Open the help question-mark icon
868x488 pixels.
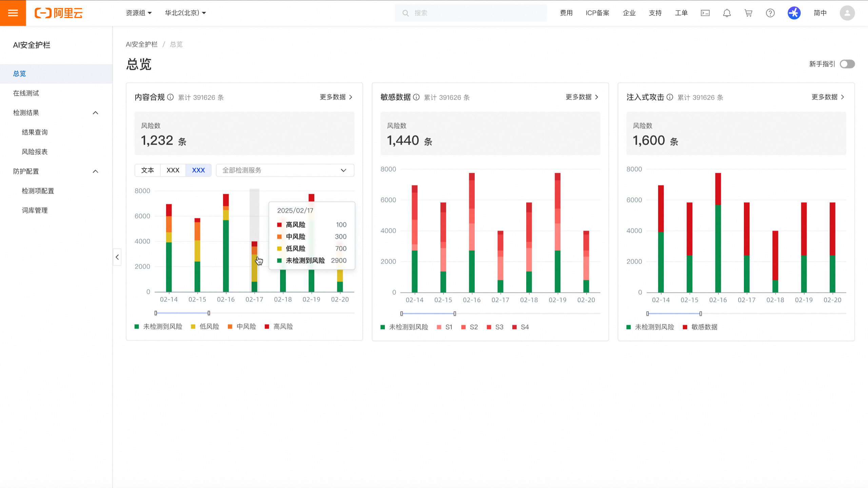tap(770, 13)
